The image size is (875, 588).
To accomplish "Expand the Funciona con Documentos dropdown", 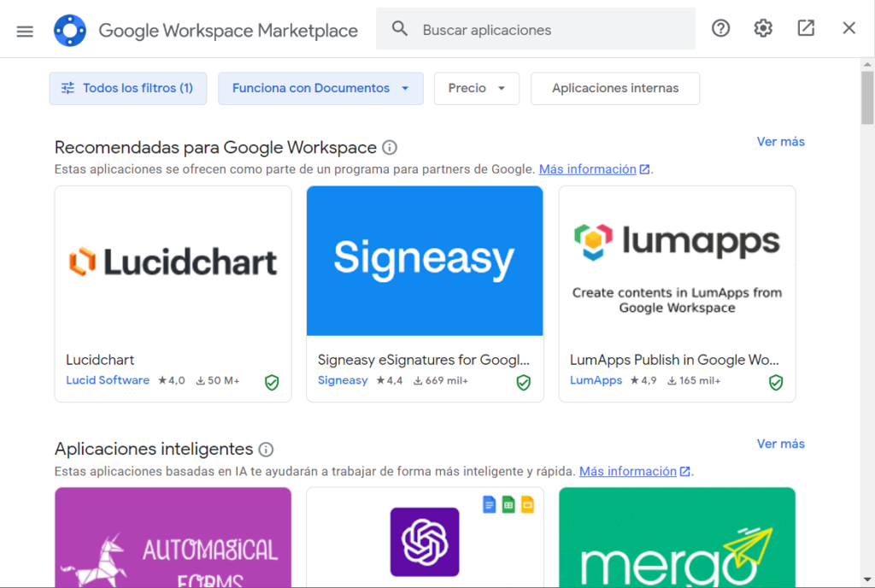I will [x=320, y=88].
